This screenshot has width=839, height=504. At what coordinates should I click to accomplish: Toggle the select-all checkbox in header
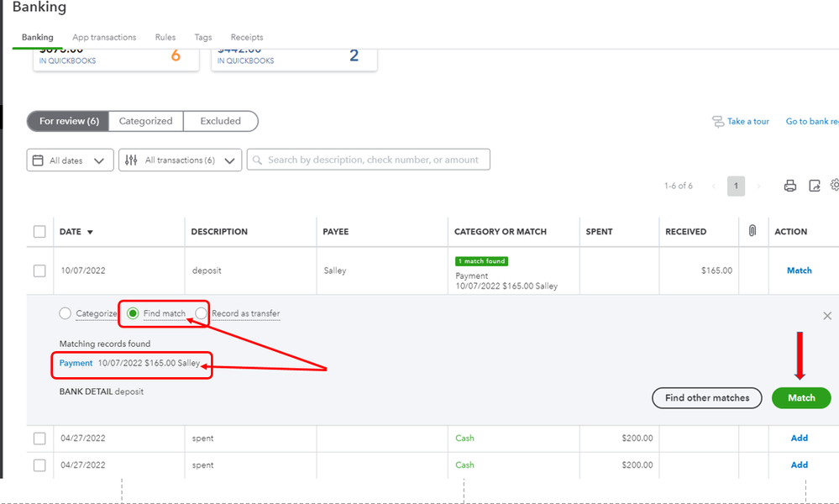pos(39,232)
